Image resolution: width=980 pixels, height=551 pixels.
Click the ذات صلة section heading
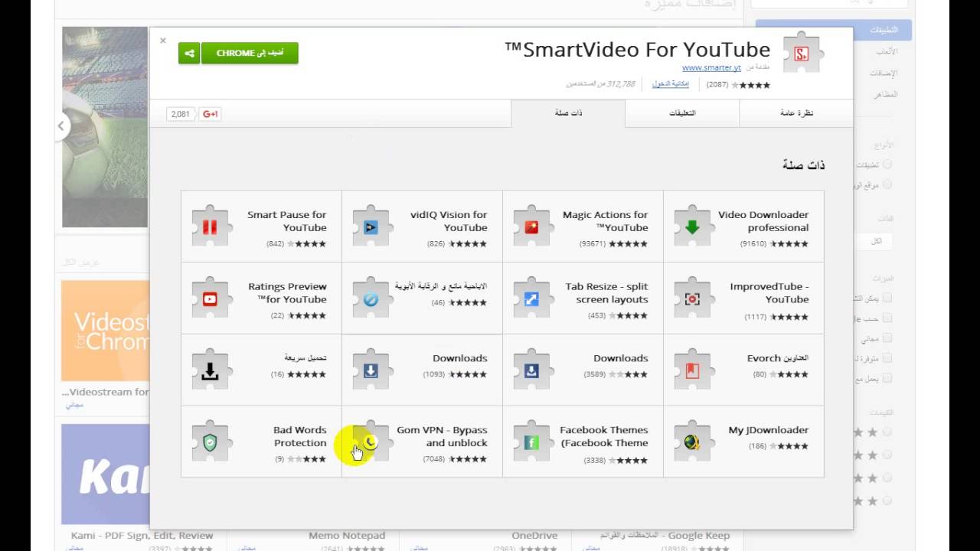click(x=804, y=165)
